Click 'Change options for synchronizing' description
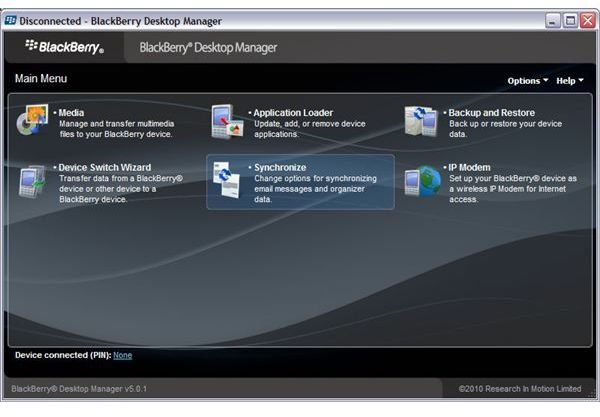The width and height of the screenshot is (600, 417). [315, 189]
